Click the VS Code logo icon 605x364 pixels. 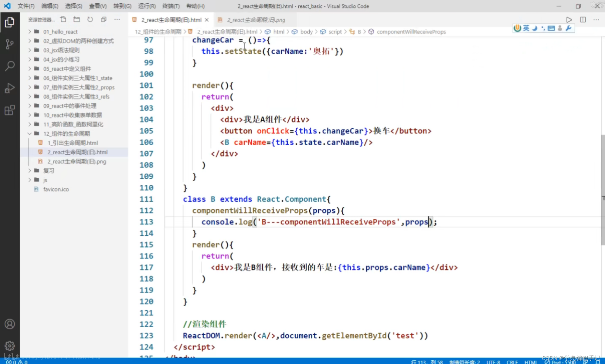7,6
